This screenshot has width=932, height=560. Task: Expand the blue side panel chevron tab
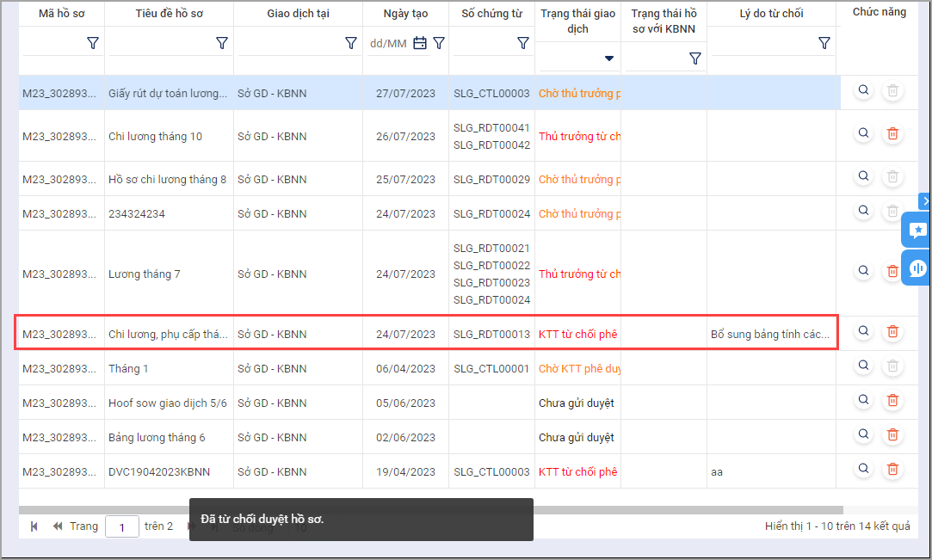[x=925, y=201]
